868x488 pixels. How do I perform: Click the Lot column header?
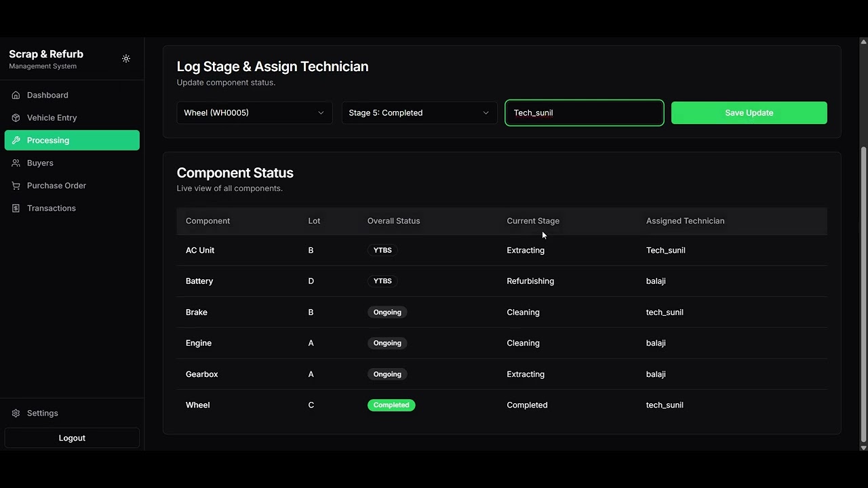314,221
